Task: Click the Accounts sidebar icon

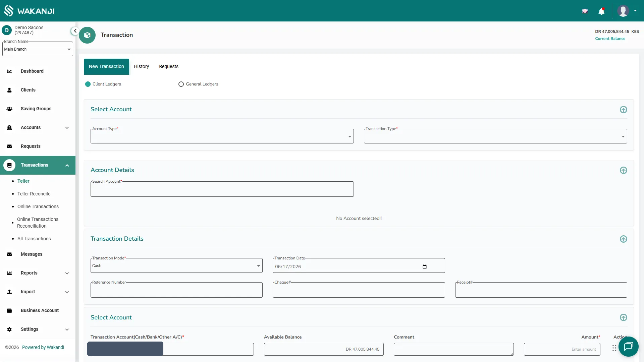Action: 9,127
